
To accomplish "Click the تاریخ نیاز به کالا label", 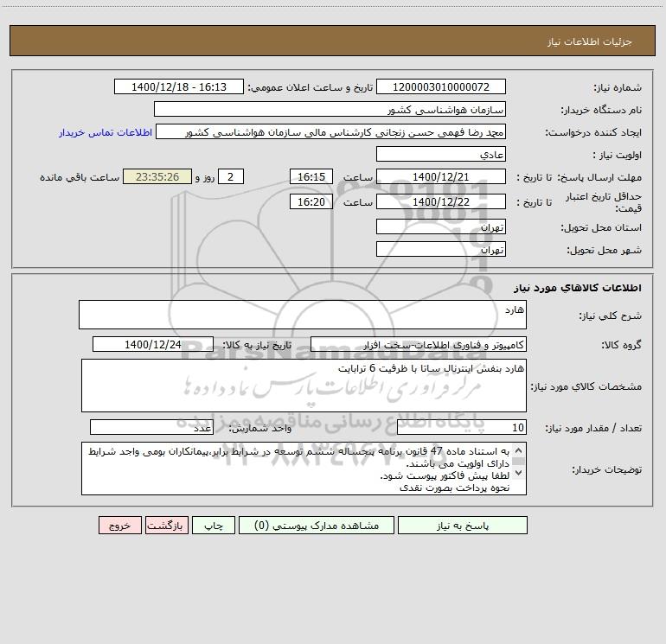I will click(x=258, y=345).
